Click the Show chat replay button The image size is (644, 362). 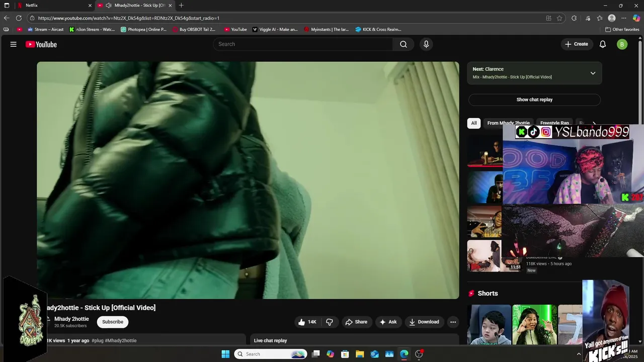[x=534, y=100]
